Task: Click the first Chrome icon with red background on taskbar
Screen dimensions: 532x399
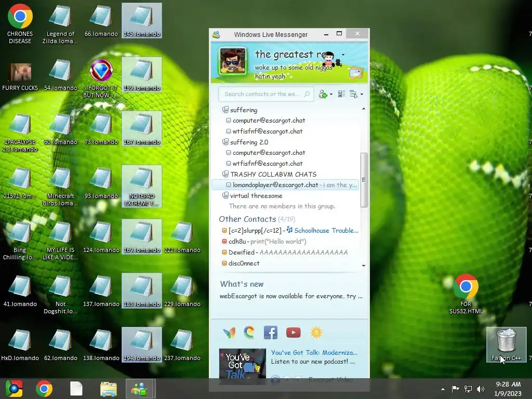Action: point(14,389)
